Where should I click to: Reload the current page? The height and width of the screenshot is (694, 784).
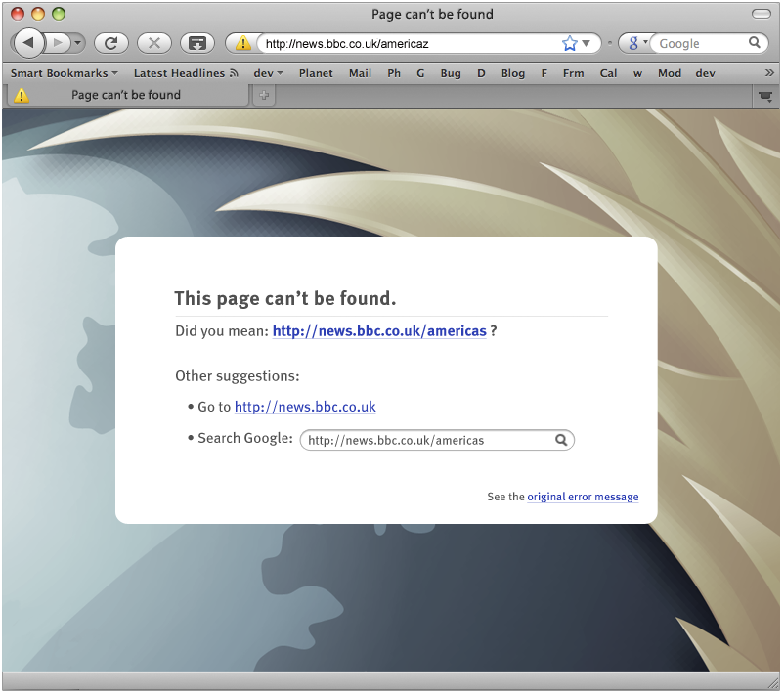111,43
